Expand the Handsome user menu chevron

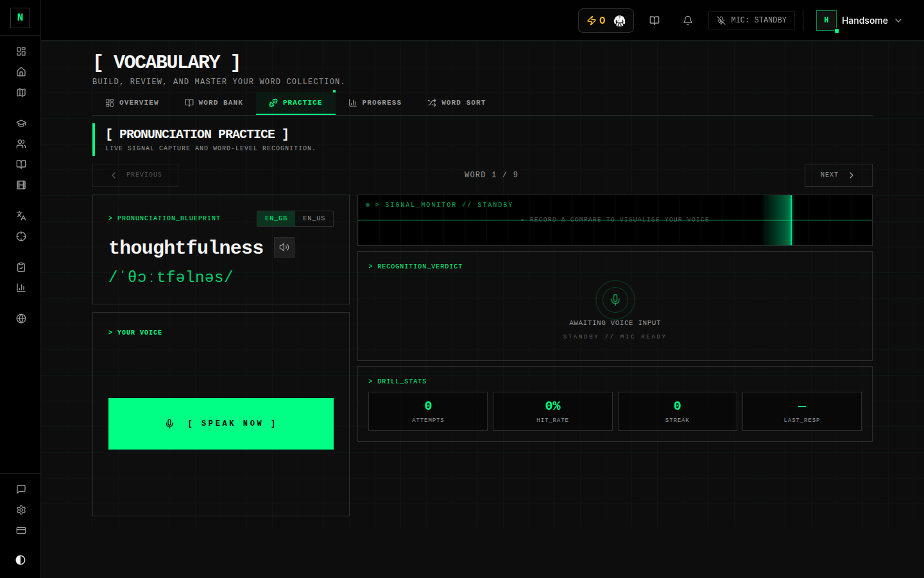point(898,21)
